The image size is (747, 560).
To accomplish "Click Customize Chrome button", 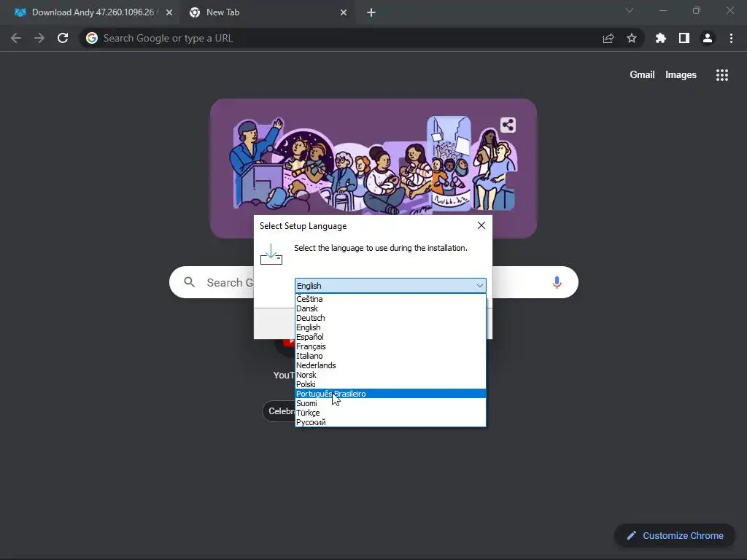I will point(675,535).
